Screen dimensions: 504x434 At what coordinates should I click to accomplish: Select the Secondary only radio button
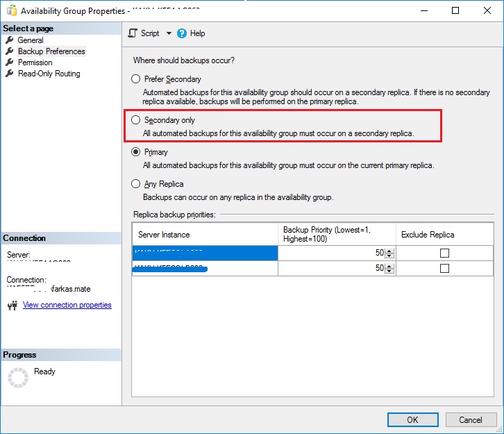(135, 120)
